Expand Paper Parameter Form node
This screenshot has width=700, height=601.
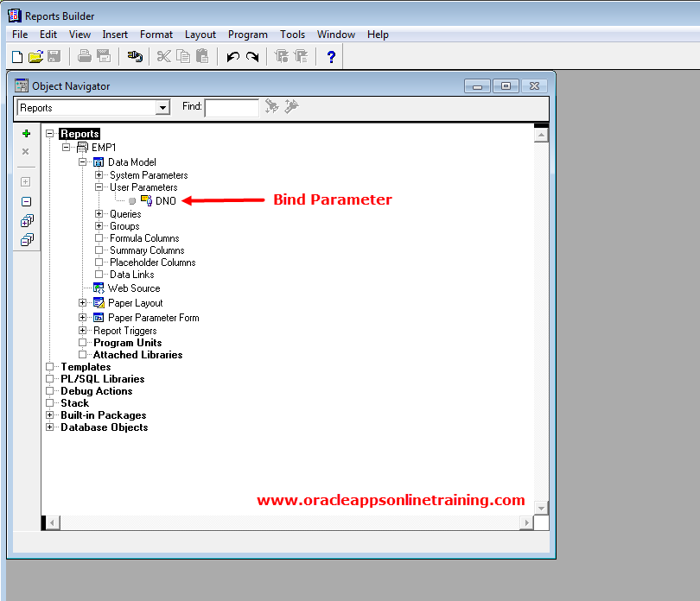[x=83, y=317]
